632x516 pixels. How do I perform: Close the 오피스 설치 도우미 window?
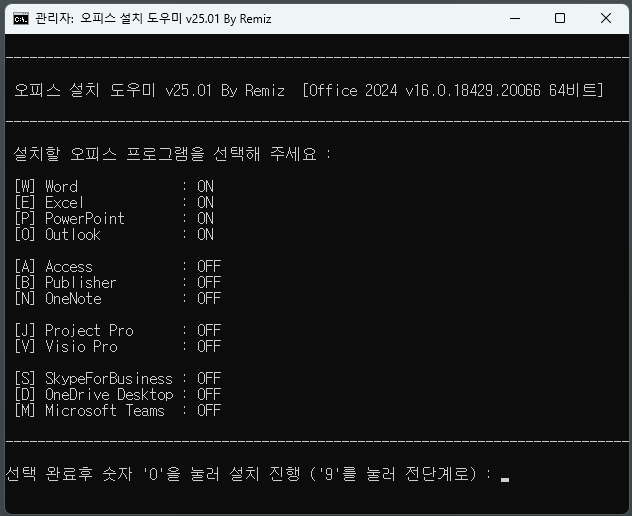pos(605,19)
